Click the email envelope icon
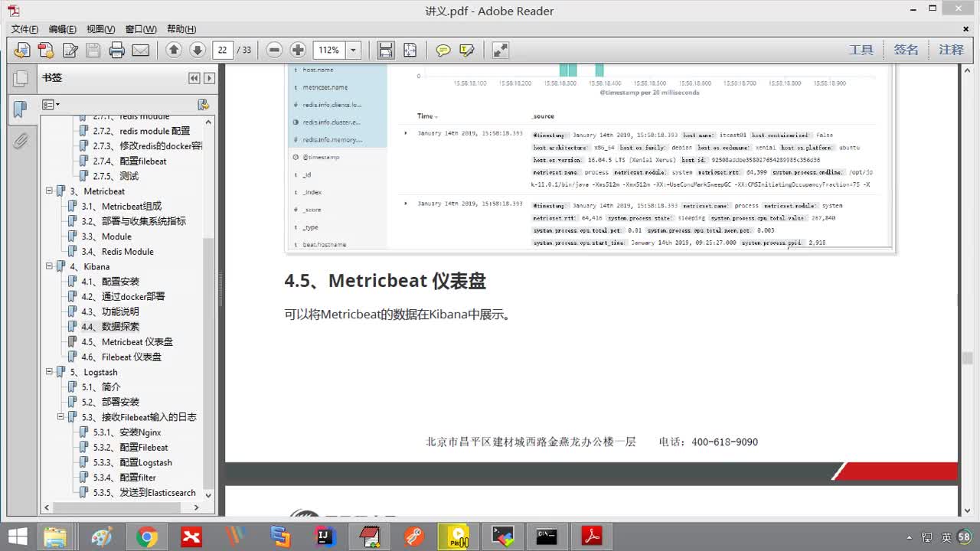This screenshot has height=551, width=980. point(140,51)
